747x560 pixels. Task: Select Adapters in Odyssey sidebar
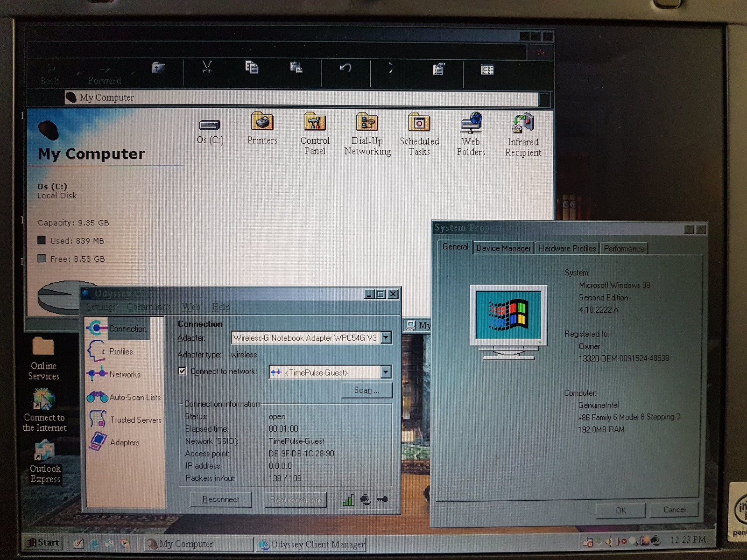[x=114, y=442]
